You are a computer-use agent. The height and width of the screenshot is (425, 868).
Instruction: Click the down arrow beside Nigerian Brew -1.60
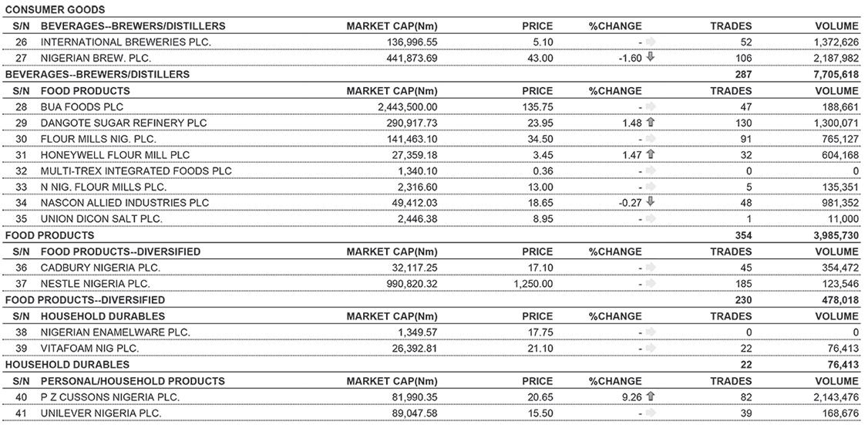click(651, 56)
